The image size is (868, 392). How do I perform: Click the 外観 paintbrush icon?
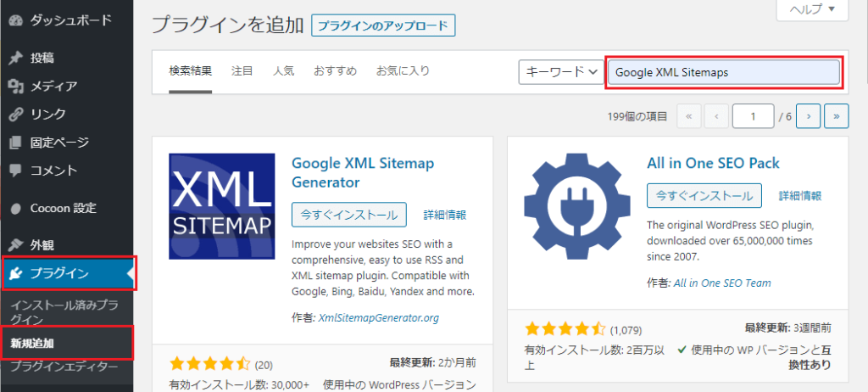point(15,245)
